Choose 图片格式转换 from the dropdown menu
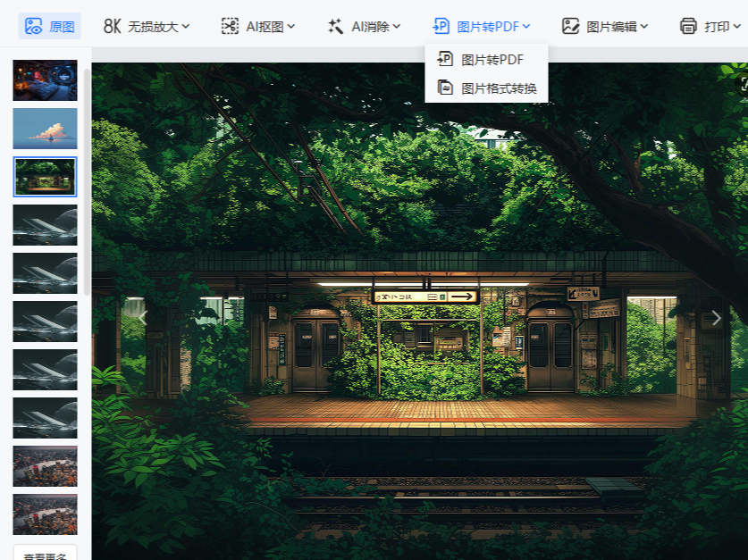Image resolution: width=748 pixels, height=560 pixels. coord(499,88)
